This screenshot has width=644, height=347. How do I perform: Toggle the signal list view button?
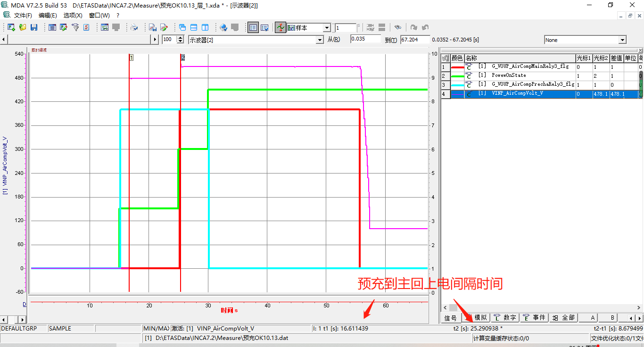pos(253,27)
